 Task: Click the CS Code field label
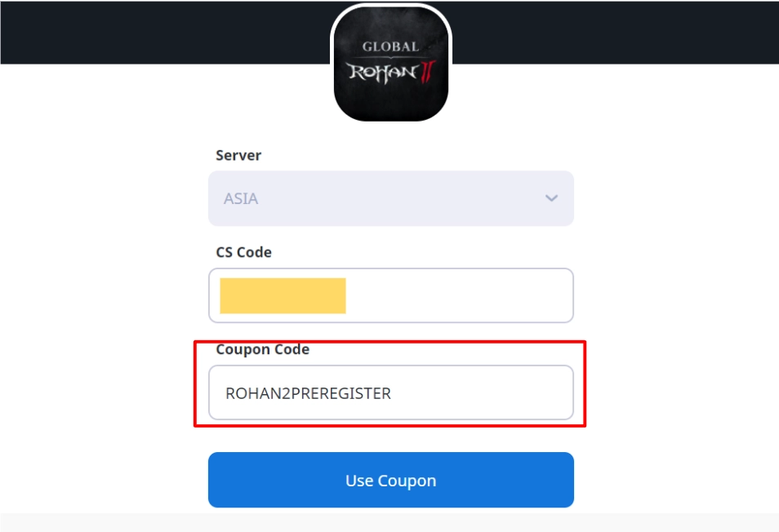pyautogui.click(x=243, y=252)
